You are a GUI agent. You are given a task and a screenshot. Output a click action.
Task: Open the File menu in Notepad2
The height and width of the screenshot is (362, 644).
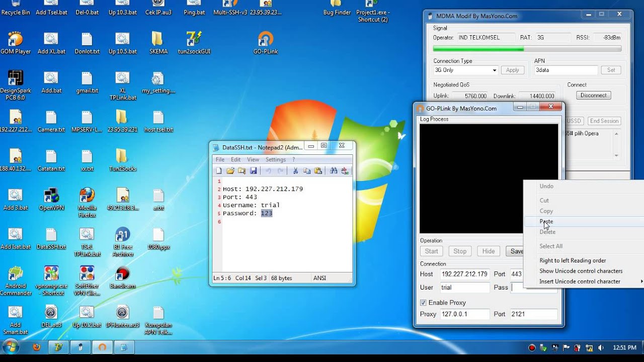(x=220, y=159)
